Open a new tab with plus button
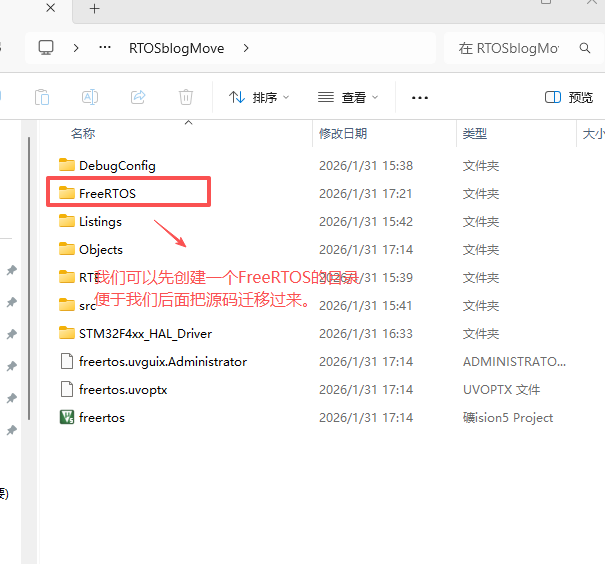This screenshot has width=605, height=564. 95,8
